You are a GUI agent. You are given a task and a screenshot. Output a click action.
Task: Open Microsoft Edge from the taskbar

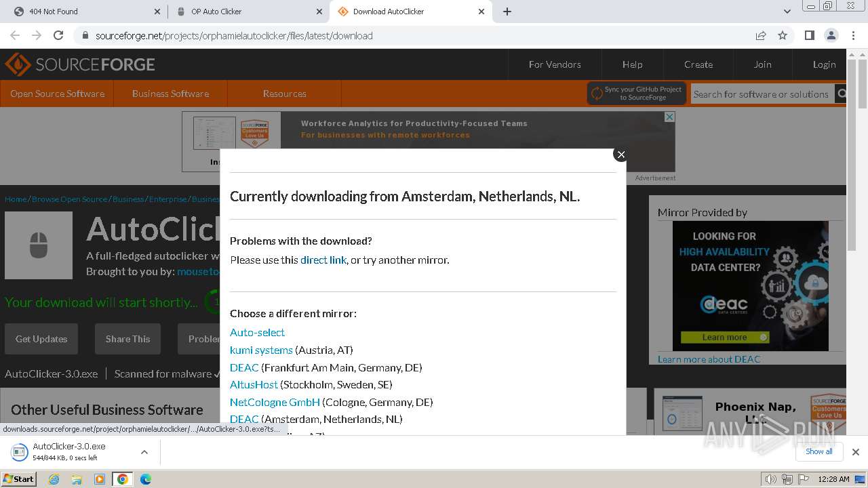point(145,479)
